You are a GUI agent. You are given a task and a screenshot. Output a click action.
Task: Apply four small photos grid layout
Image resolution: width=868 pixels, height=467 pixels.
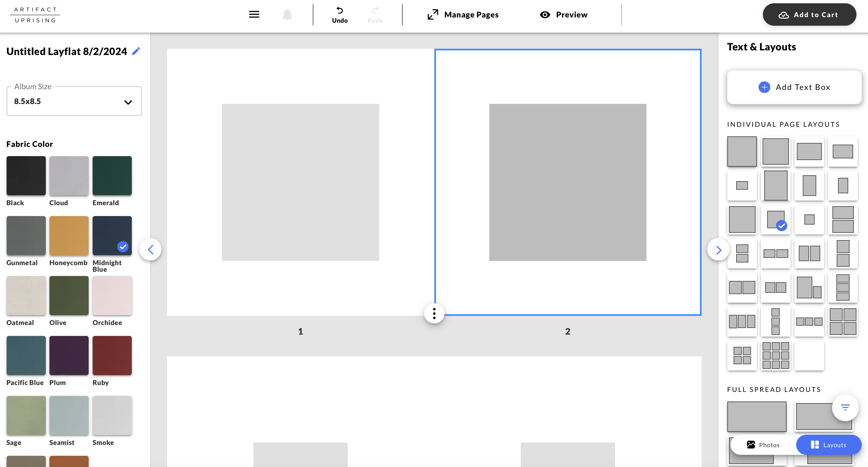point(742,356)
